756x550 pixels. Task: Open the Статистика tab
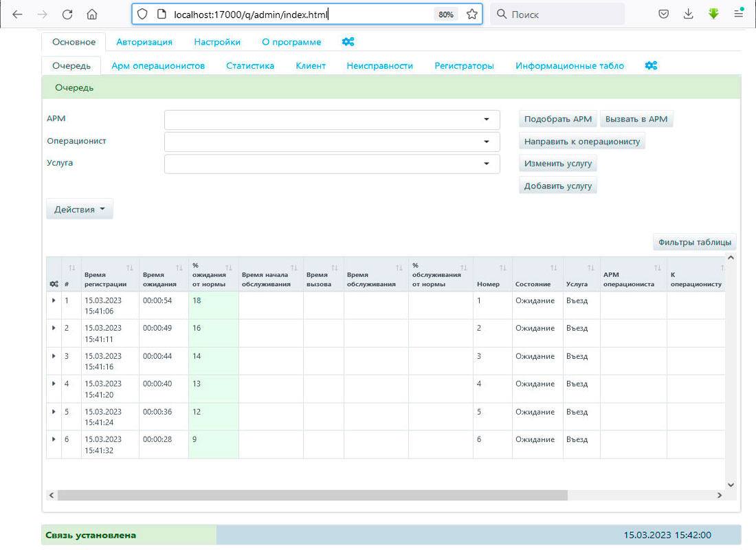(x=250, y=65)
